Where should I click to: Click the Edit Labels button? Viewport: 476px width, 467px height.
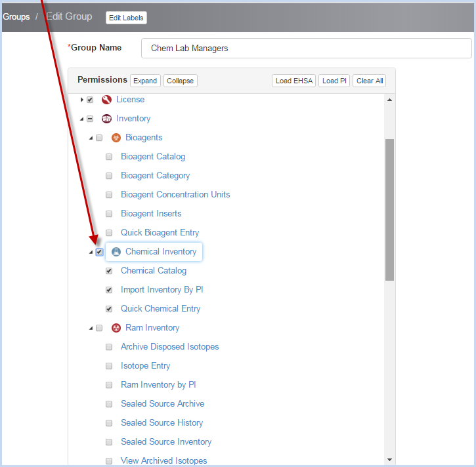(x=126, y=18)
